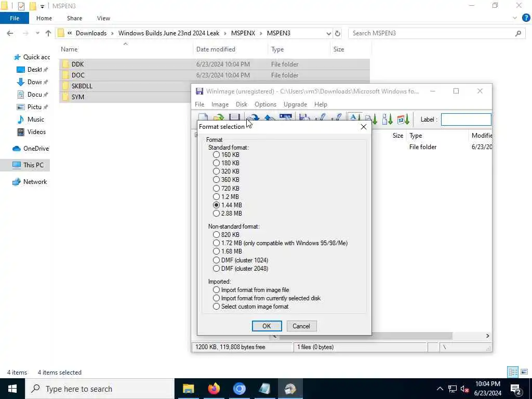
Task: Switch Explorer to details view icon
Action: [x=513, y=372]
